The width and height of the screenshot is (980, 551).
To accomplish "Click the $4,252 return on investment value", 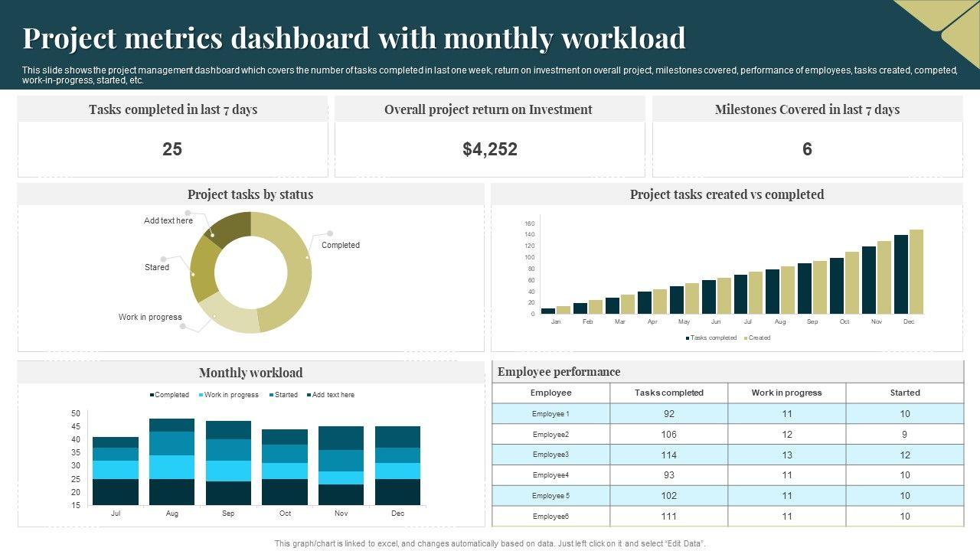I will (x=490, y=149).
